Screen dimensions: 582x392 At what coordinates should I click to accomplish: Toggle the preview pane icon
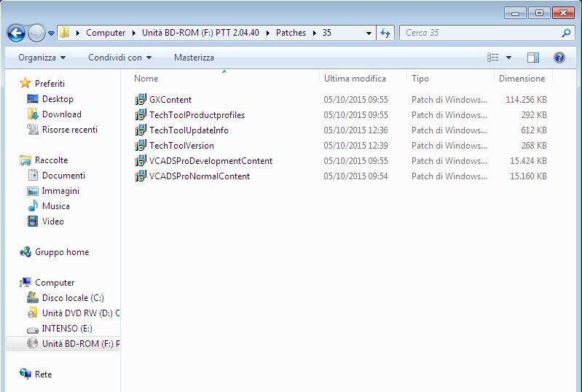click(533, 58)
